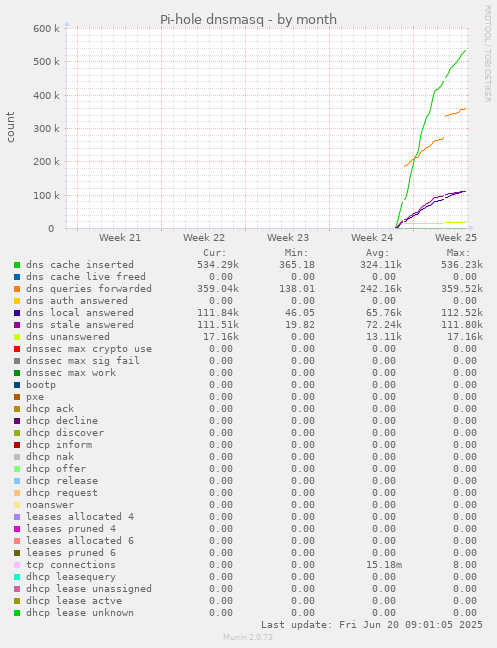Select the chart title 'Pi-hole dnsmasq - by month'
Viewport: 497px width, 648px height.
coord(248,19)
